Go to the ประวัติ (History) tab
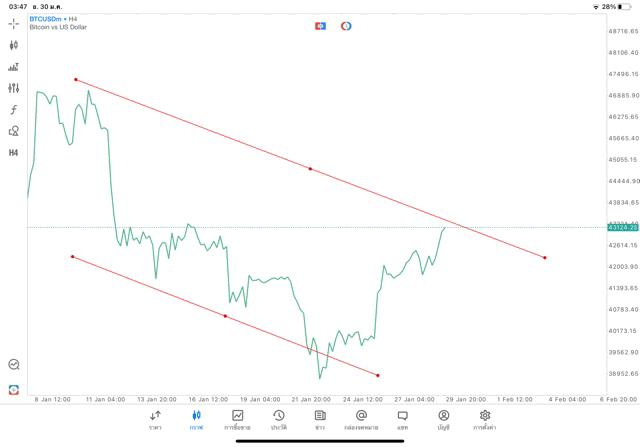Screen dimensions: 640x447 pyautogui.click(x=279, y=419)
